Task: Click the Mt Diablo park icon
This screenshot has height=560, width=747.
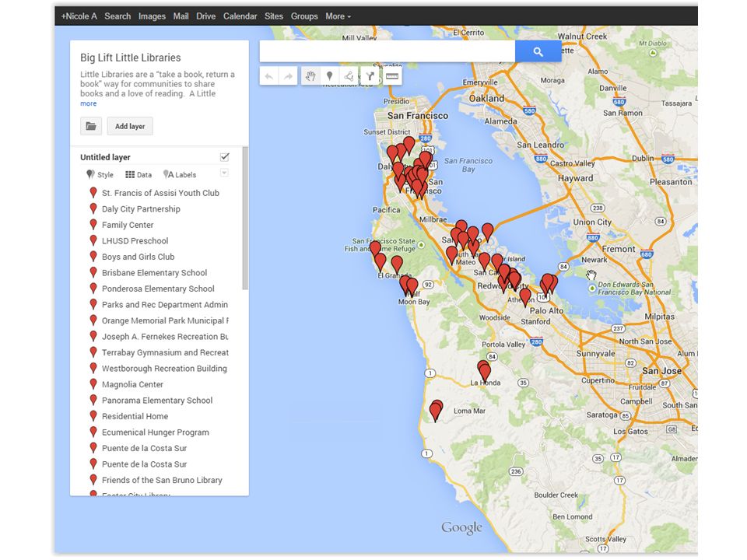Action: (653, 53)
